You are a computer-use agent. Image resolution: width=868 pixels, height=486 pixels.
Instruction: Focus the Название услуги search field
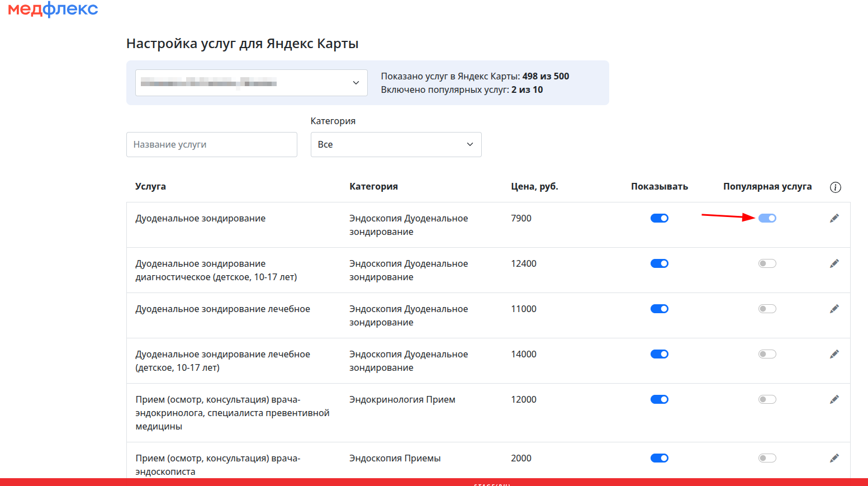tap(211, 144)
